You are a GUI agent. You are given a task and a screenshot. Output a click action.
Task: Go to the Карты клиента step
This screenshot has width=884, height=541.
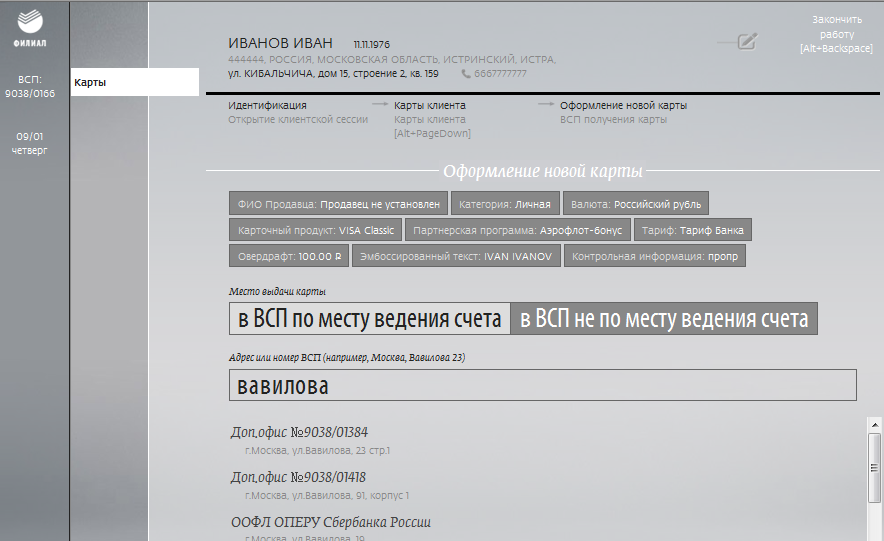[x=430, y=105]
